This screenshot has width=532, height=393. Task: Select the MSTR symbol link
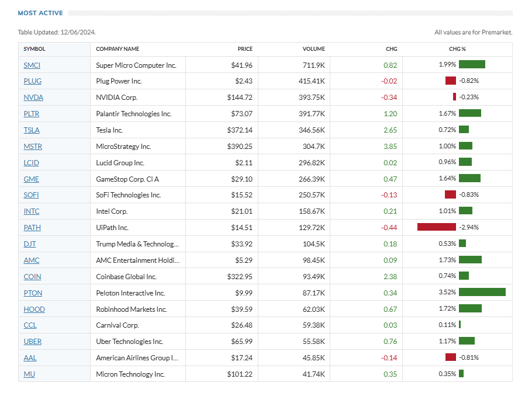coord(33,147)
